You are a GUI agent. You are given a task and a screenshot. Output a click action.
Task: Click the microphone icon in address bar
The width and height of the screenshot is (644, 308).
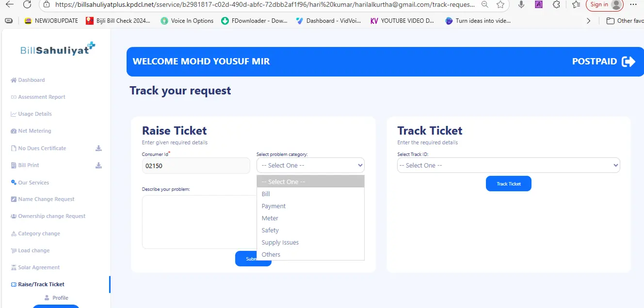point(521,4)
